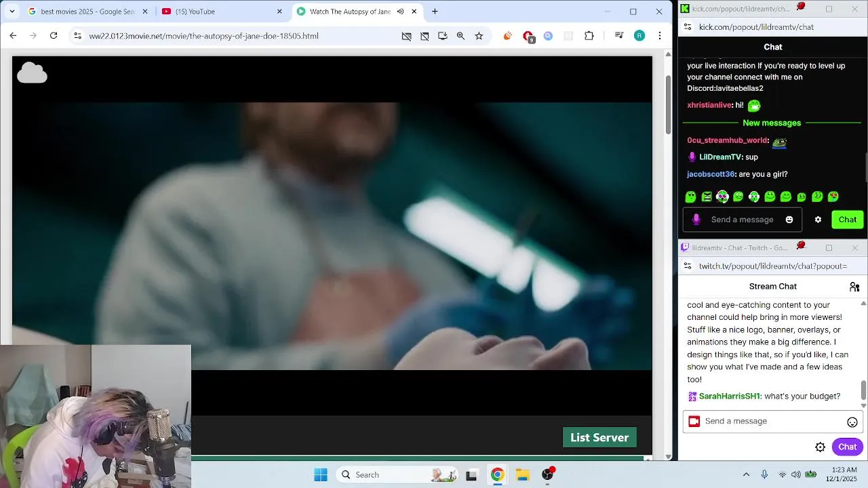The height and width of the screenshot is (488, 868).
Task: Open the red ad blocker extension with badge
Action: (x=528, y=37)
